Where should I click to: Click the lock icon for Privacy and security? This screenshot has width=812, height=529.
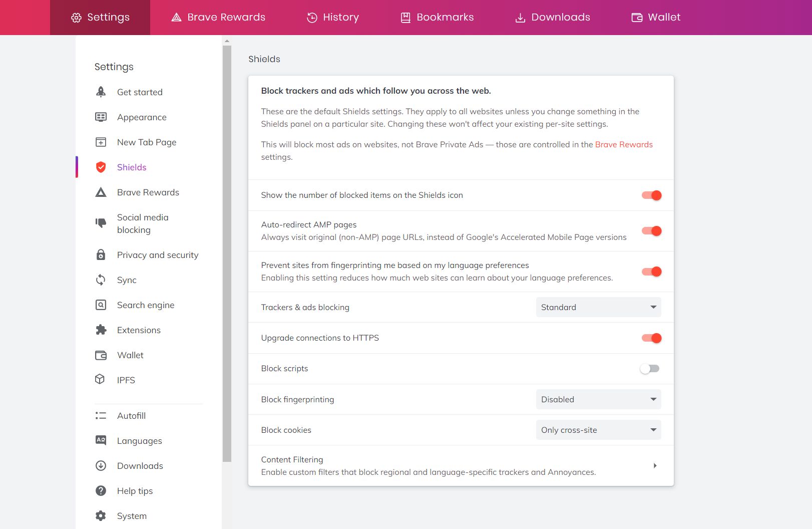tap(101, 254)
